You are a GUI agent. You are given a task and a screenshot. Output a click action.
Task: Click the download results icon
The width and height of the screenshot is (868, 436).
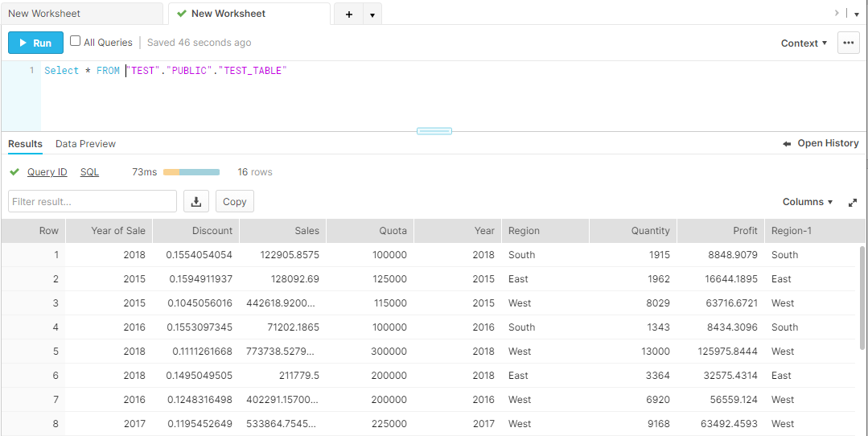196,202
